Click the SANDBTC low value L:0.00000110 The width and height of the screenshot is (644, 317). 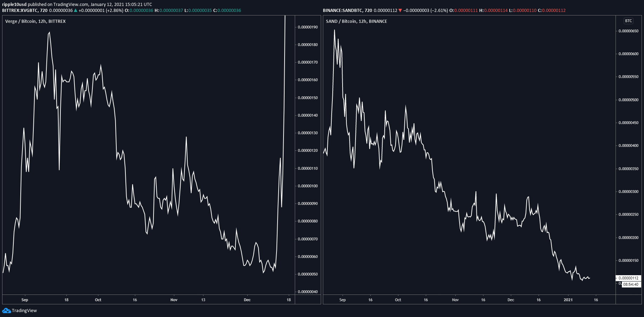coord(523,10)
